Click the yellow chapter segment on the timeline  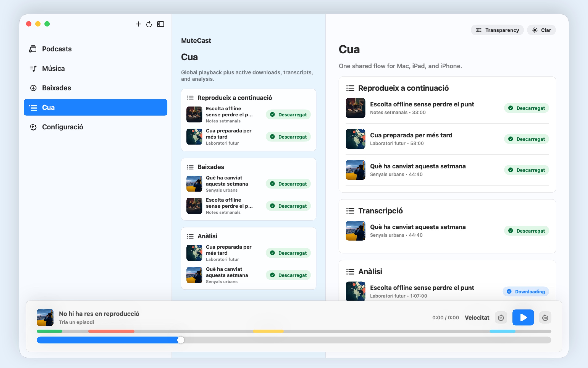(x=268, y=331)
